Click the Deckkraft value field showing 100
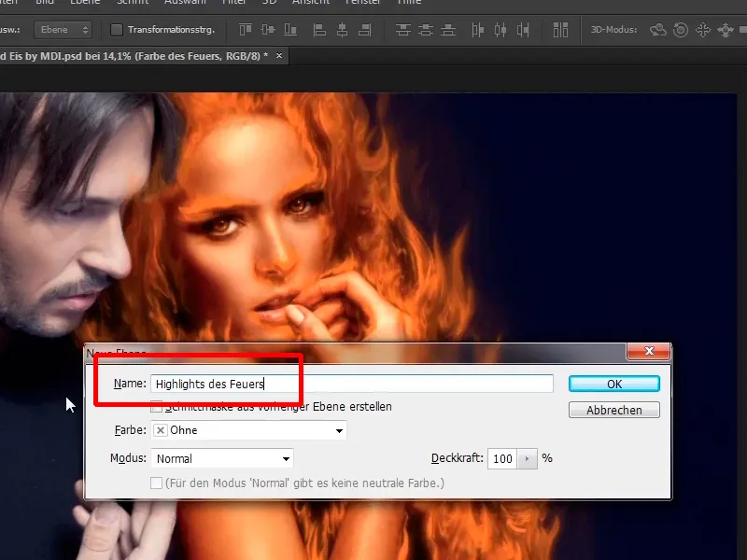The width and height of the screenshot is (747, 560). point(502,458)
